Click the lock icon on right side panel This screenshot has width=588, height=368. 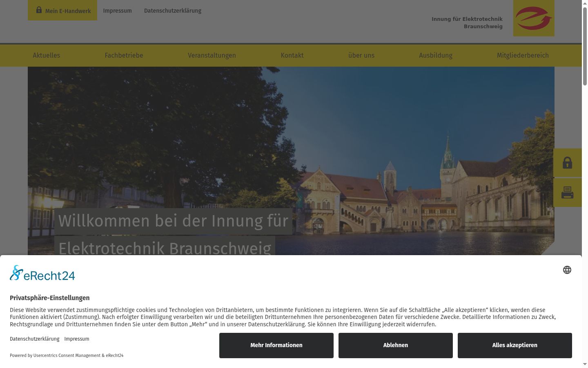tap(568, 163)
